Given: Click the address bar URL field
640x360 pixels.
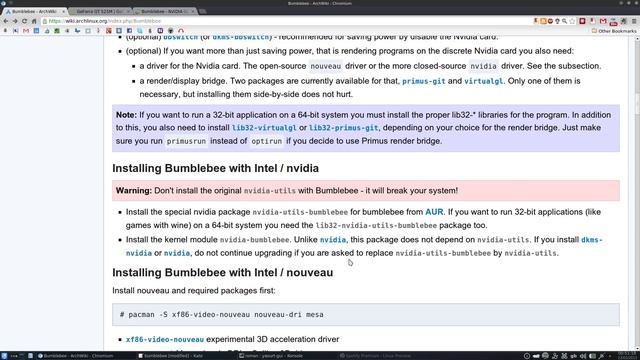Looking at the screenshot, I should point(286,21).
